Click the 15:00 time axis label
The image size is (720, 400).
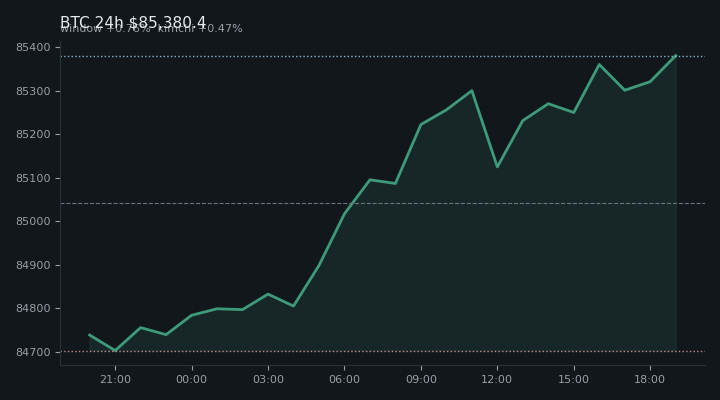pos(574,379)
